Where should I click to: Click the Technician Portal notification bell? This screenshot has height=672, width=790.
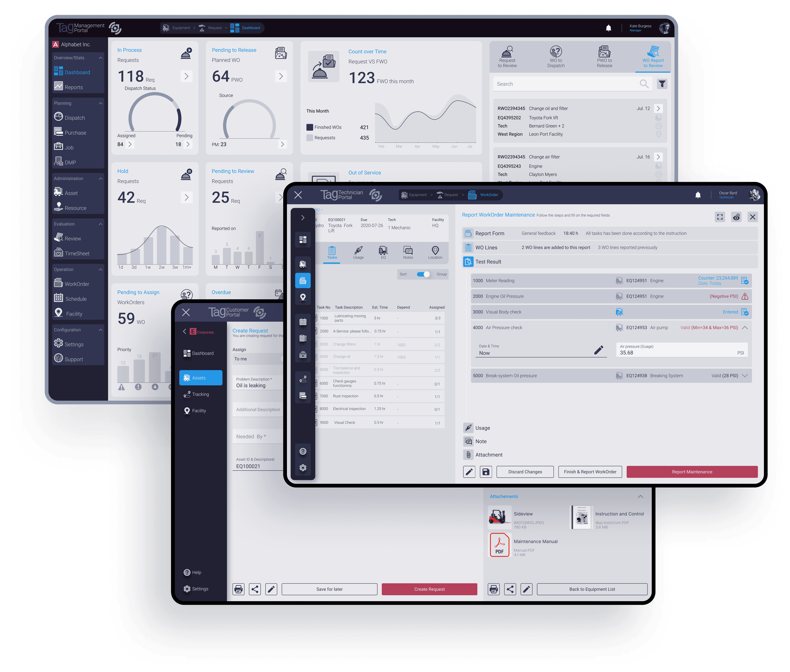[698, 195]
